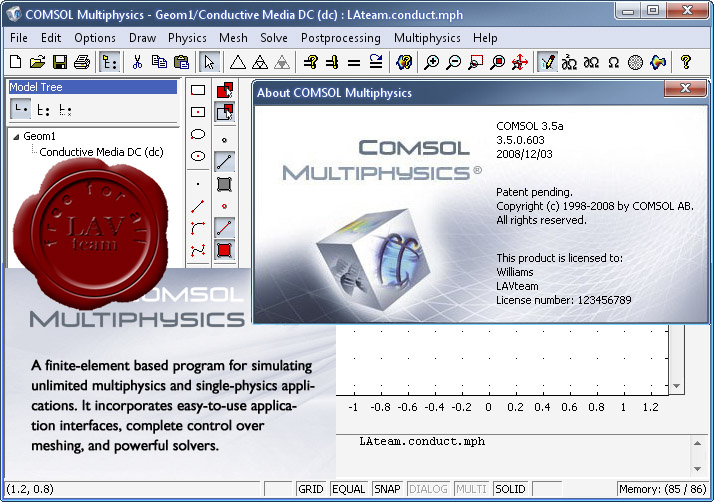Refine mesh with the subdivided triangle icon
This screenshot has height=502, width=714.
click(260, 62)
